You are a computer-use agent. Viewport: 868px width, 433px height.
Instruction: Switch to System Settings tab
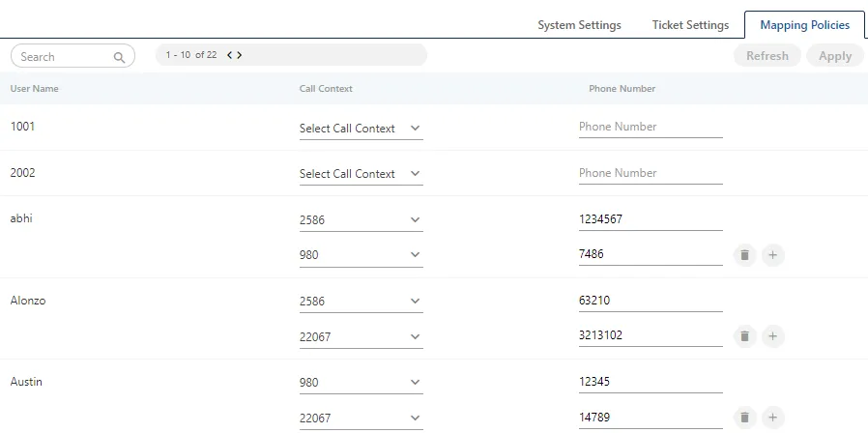[579, 25]
